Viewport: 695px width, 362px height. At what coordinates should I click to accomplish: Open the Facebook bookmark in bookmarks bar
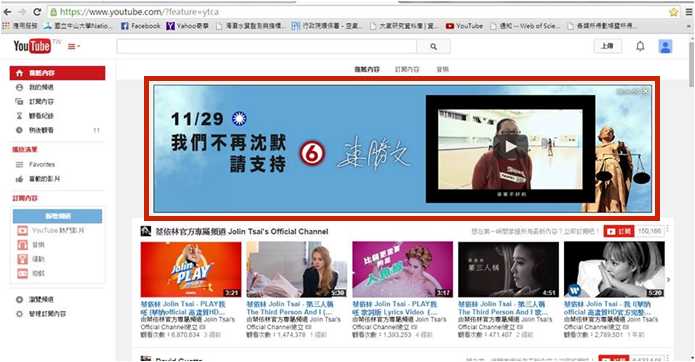coord(141,26)
